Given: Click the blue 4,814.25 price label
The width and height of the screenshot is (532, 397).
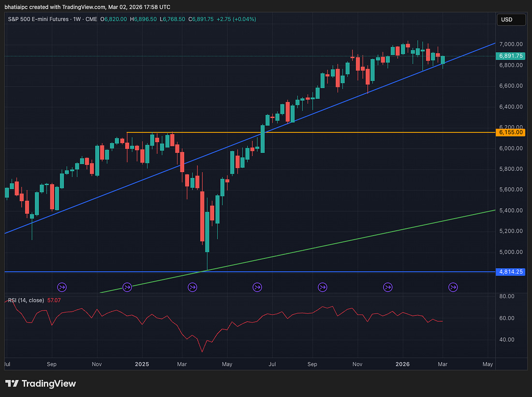Looking at the screenshot, I should (x=511, y=272).
